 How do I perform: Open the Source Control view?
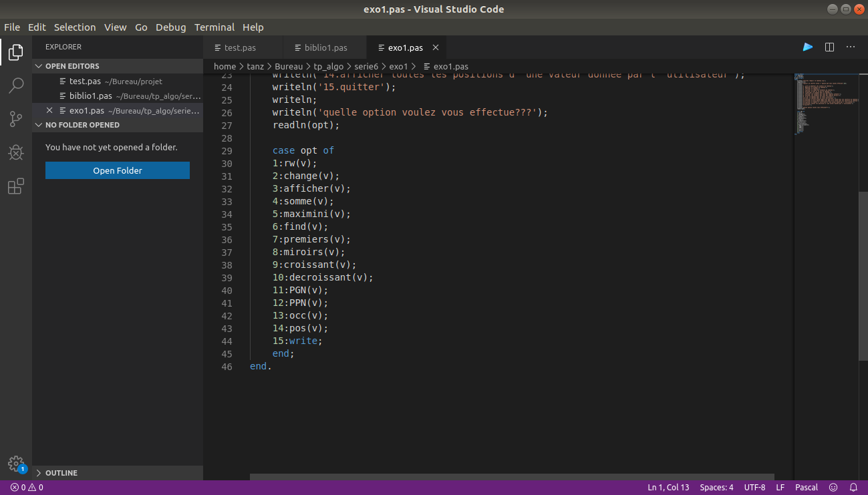(x=16, y=119)
